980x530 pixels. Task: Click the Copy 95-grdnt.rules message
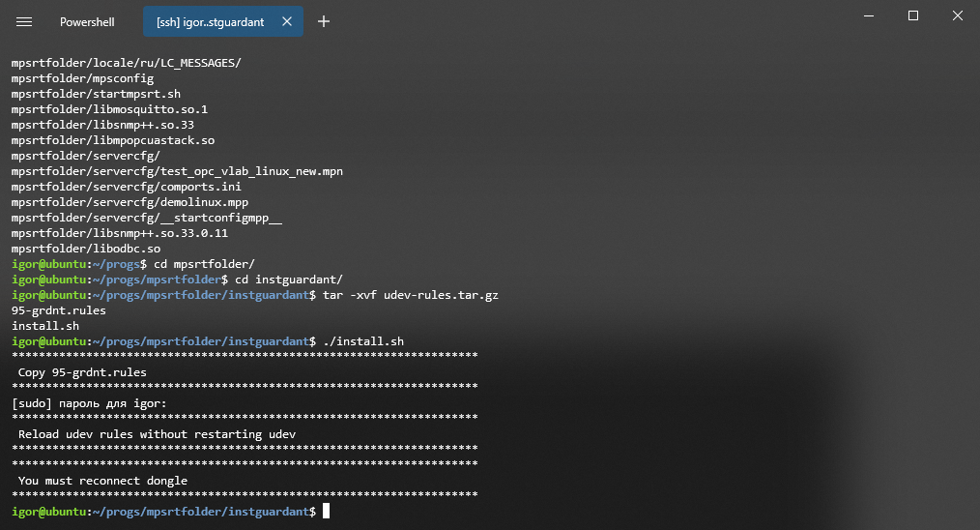tap(82, 372)
